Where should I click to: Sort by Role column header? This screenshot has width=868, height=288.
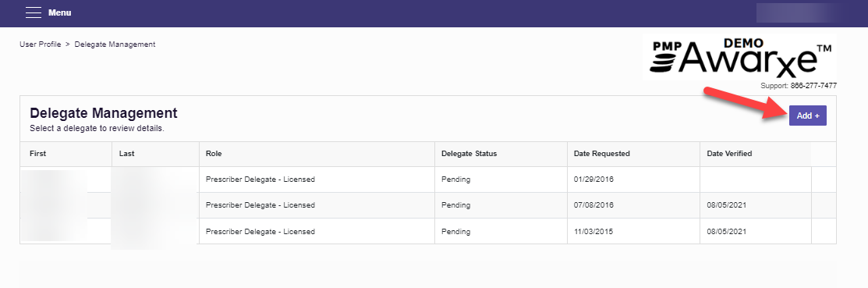(317, 154)
